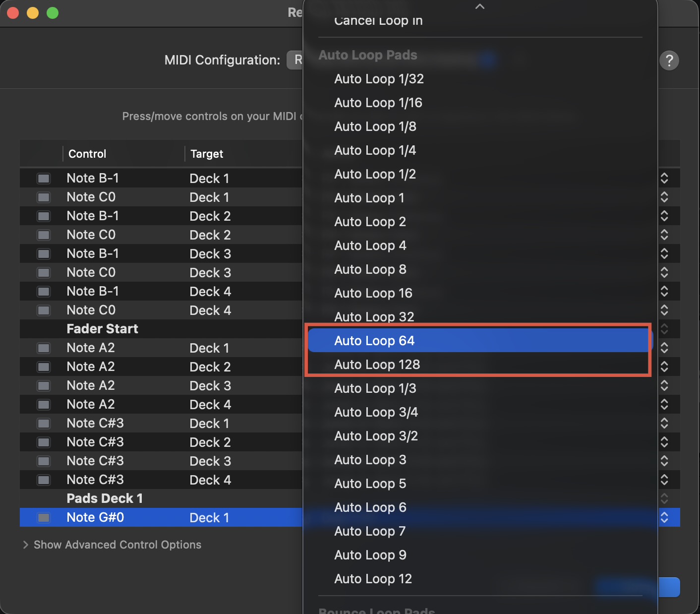Select Auto Loop 64 from menu

coord(374,341)
